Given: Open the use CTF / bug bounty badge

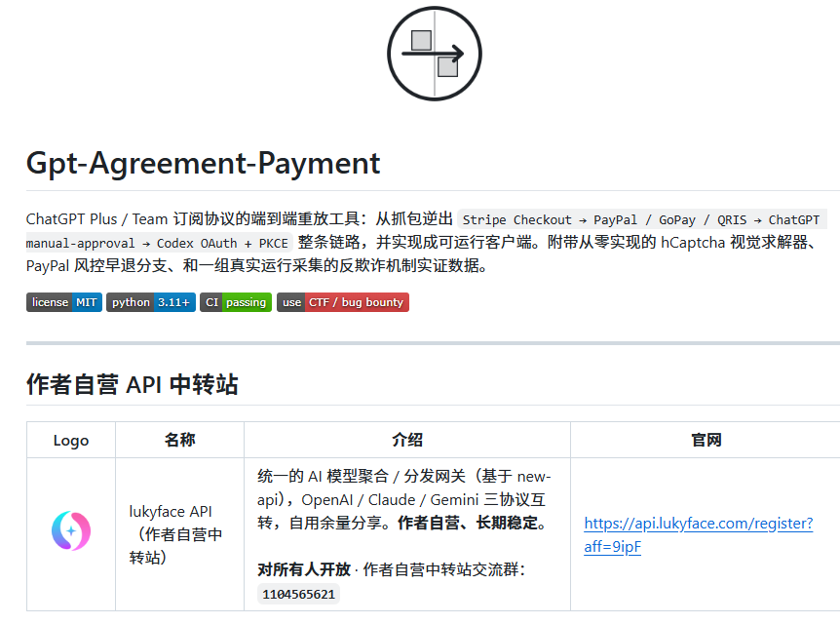Looking at the screenshot, I should pyautogui.click(x=343, y=302).
